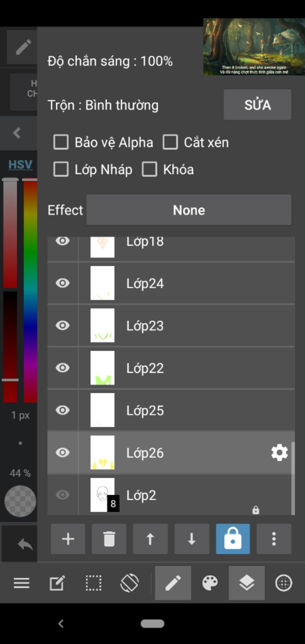This screenshot has height=644, width=305.
Task: Click the rainbow hue slider bar
Action: tap(30, 290)
